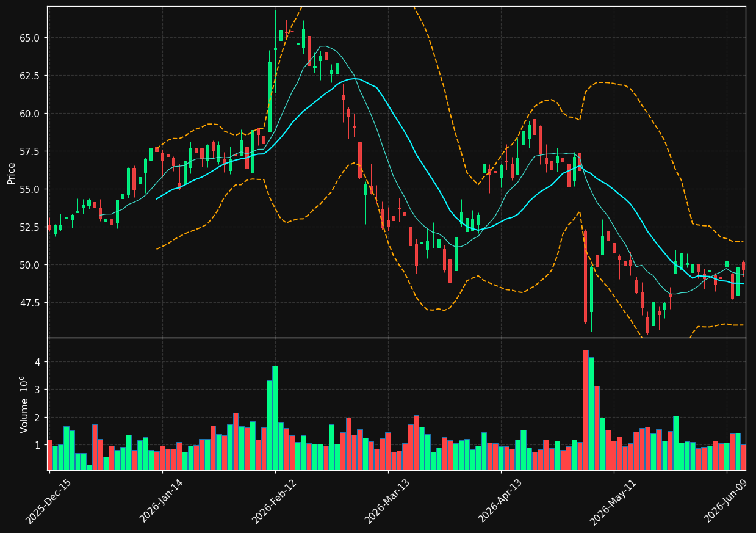Click the 55.0 price tick label
This screenshot has width=756, height=533.
pos(30,189)
